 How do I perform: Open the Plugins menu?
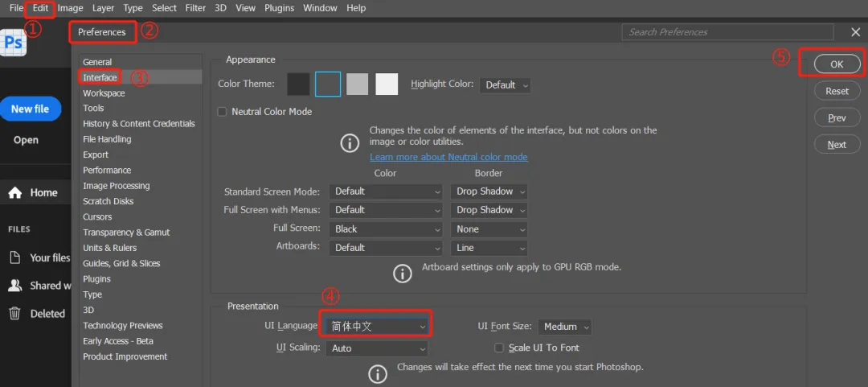[279, 8]
